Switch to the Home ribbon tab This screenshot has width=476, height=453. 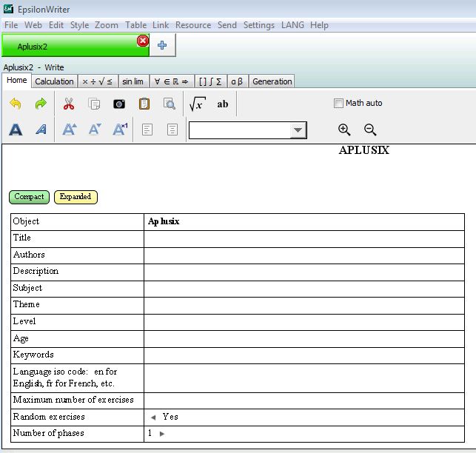[x=17, y=81]
